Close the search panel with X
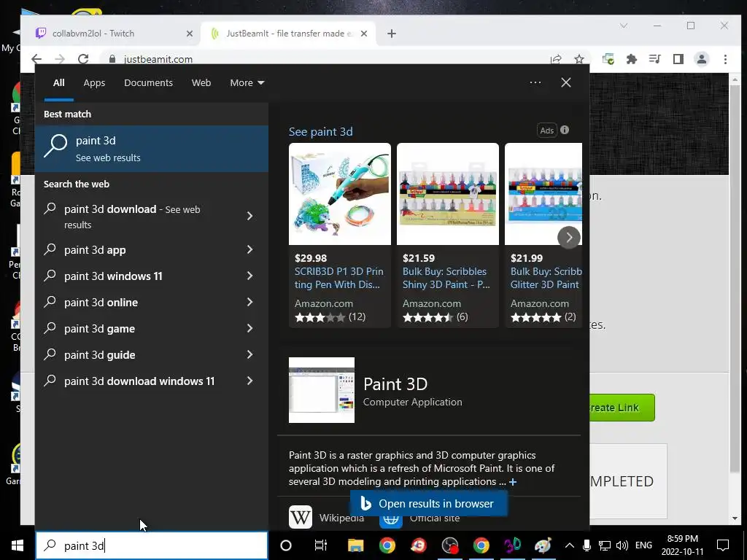 566,82
